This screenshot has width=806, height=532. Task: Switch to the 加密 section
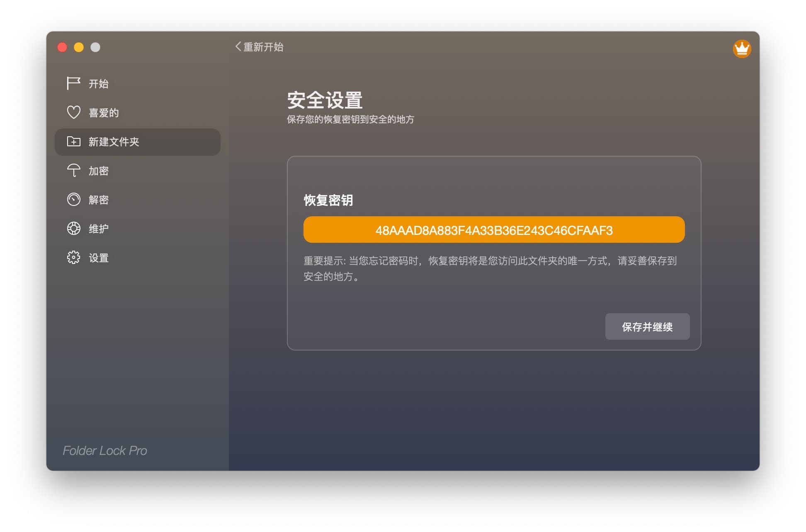138,171
